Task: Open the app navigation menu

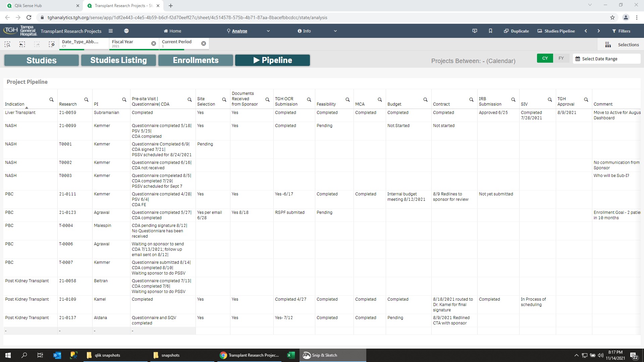Action: tap(110, 31)
